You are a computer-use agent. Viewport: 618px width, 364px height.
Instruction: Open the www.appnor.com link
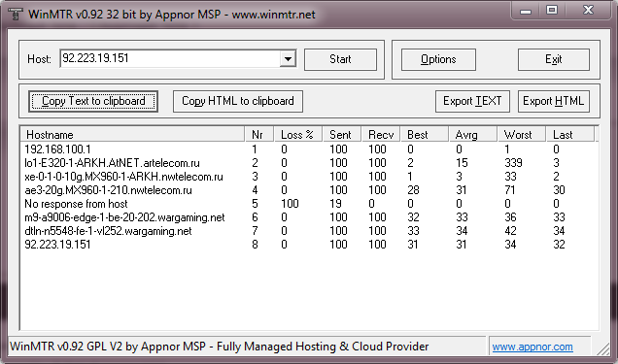[x=532, y=347]
